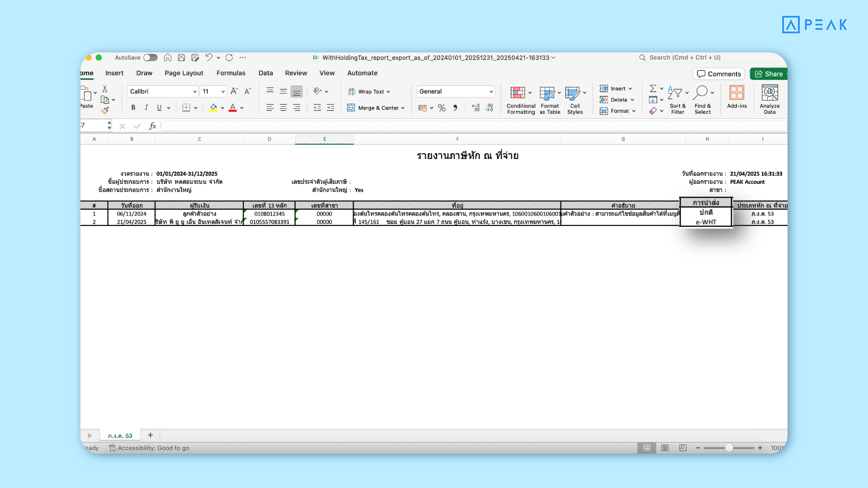Open Format as Table icon

point(547,93)
